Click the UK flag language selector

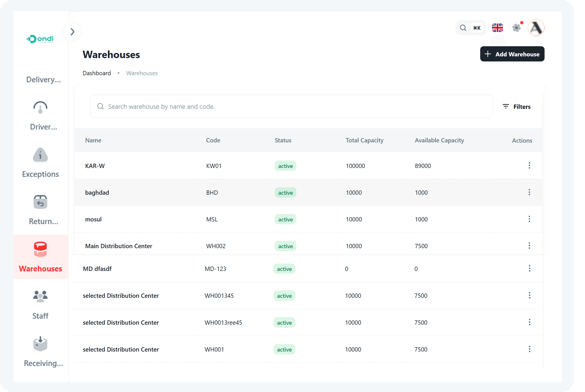point(497,27)
